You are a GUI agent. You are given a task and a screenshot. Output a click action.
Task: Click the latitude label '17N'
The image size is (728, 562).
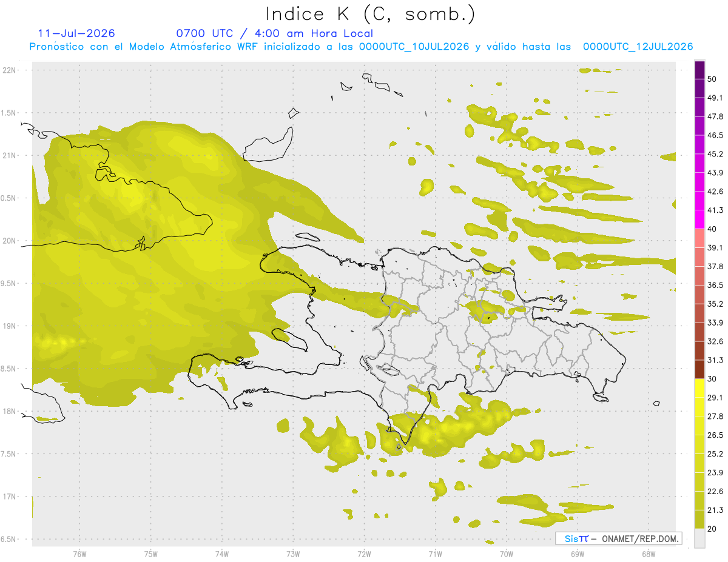(8, 497)
